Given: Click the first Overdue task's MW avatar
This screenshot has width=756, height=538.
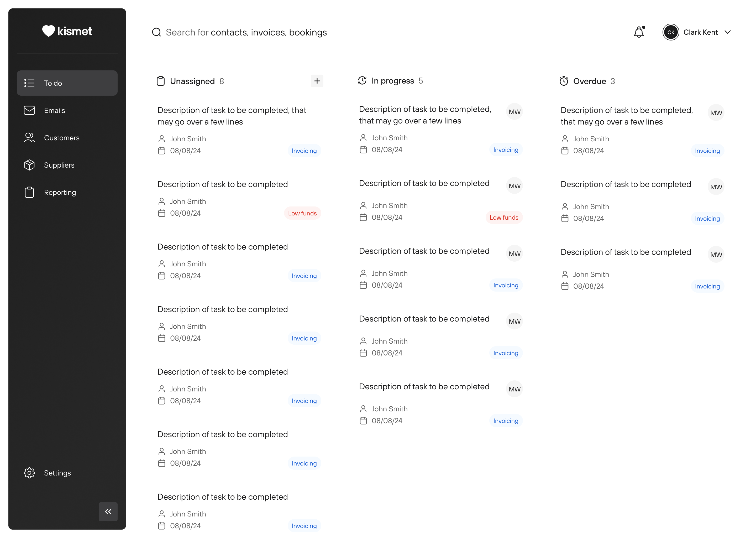Looking at the screenshot, I should point(716,113).
